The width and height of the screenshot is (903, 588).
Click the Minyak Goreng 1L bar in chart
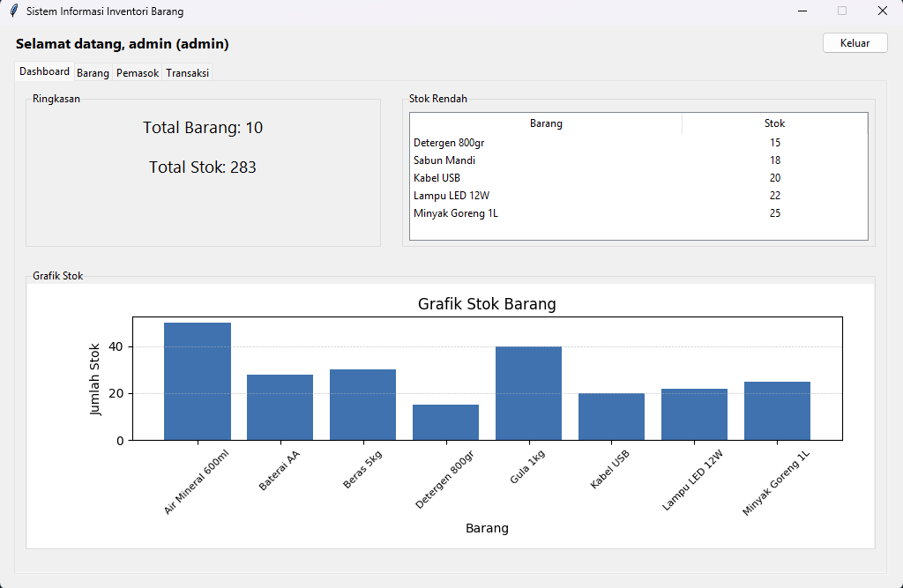tap(778, 411)
